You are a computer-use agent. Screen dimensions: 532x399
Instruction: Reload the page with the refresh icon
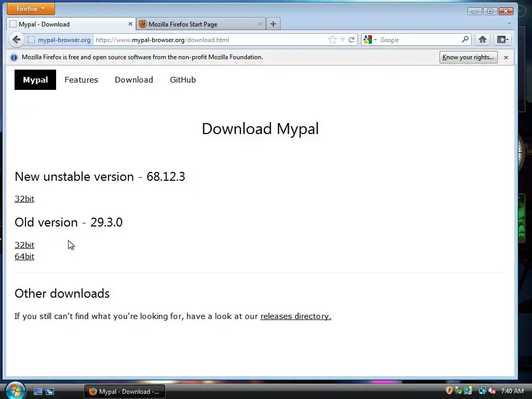[352, 39]
